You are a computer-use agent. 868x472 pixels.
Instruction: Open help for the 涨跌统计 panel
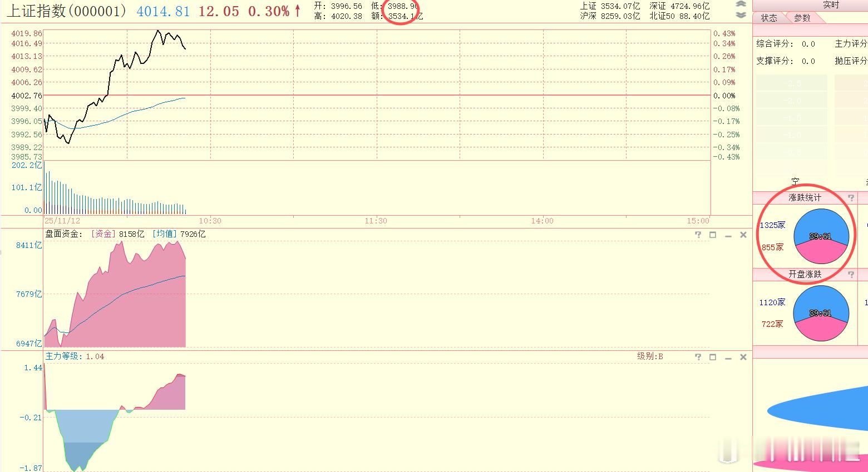point(851,197)
